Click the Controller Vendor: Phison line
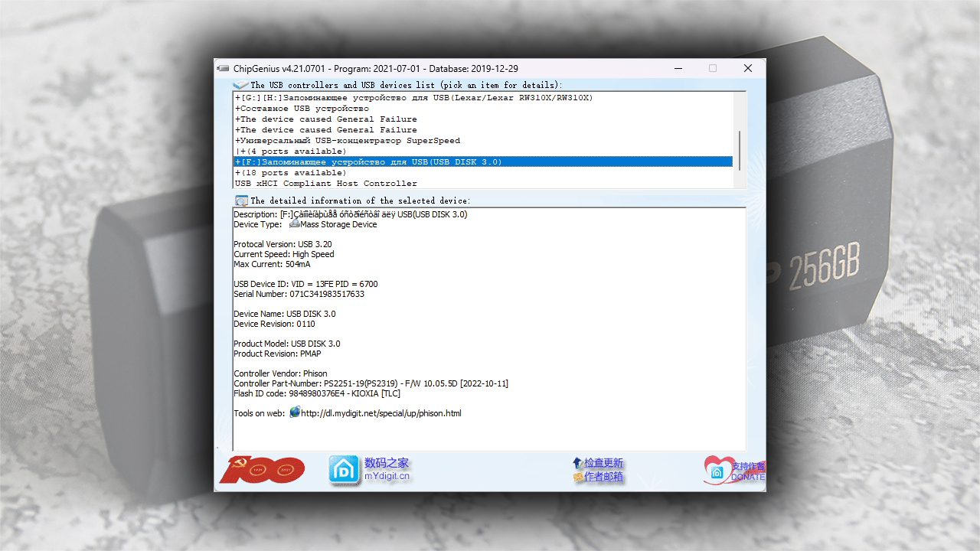The height and width of the screenshot is (551, 980). [x=280, y=373]
